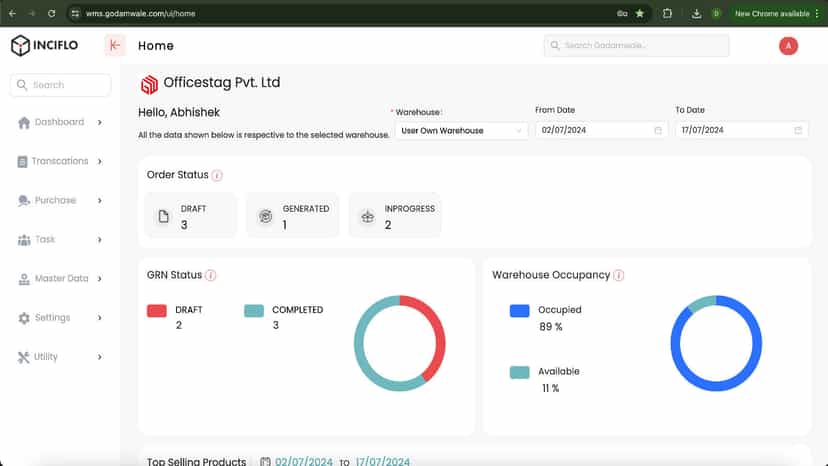Click the Generated order icon
828x466 pixels.
tap(265, 216)
